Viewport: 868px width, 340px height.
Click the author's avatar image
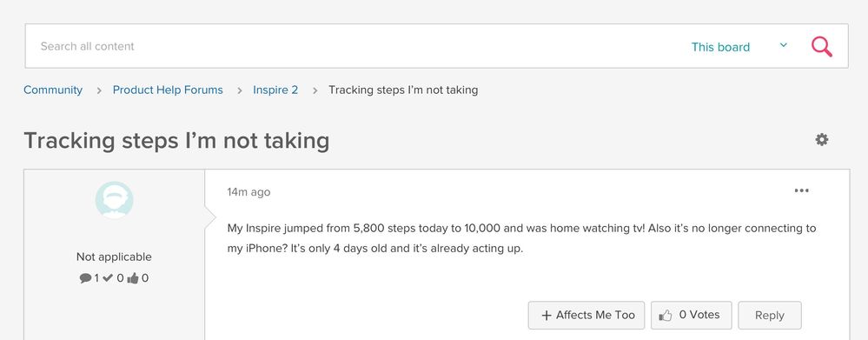(114, 199)
